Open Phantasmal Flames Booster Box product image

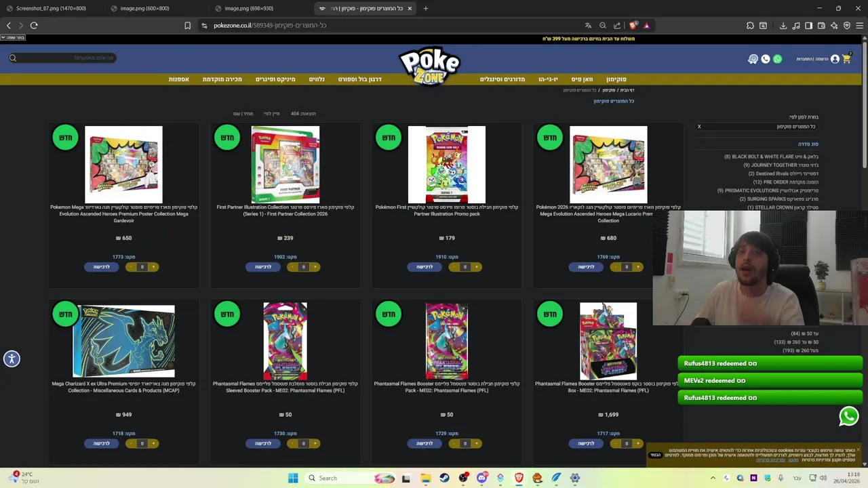coord(608,341)
